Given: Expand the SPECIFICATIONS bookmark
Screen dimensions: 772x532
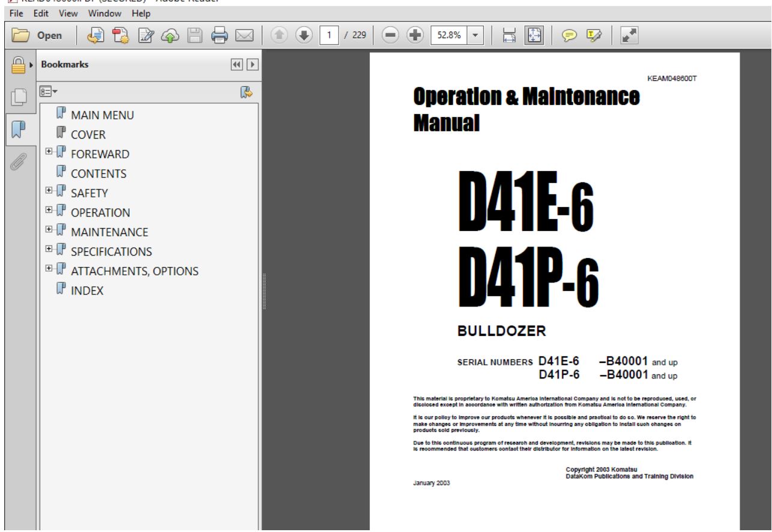Looking at the screenshot, I should click(x=49, y=250).
